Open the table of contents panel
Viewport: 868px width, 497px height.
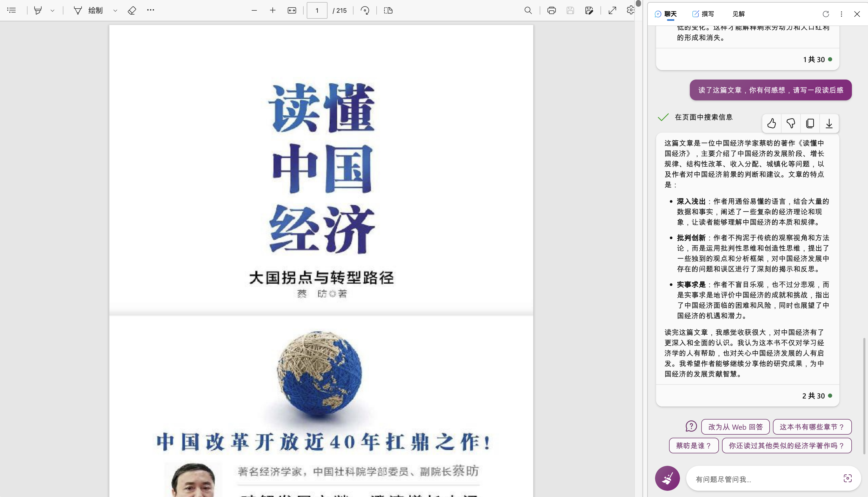tap(11, 10)
